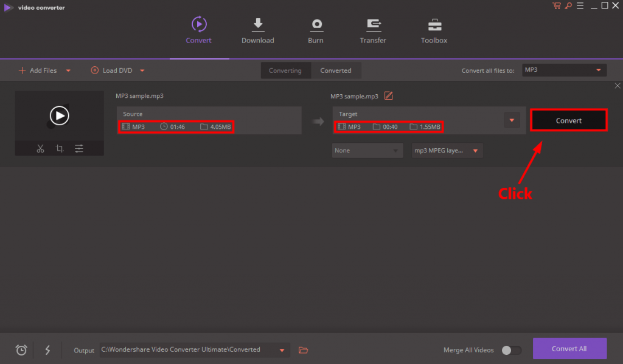Click the Add Files button
Image resolution: width=623 pixels, height=364 pixels.
click(x=38, y=70)
